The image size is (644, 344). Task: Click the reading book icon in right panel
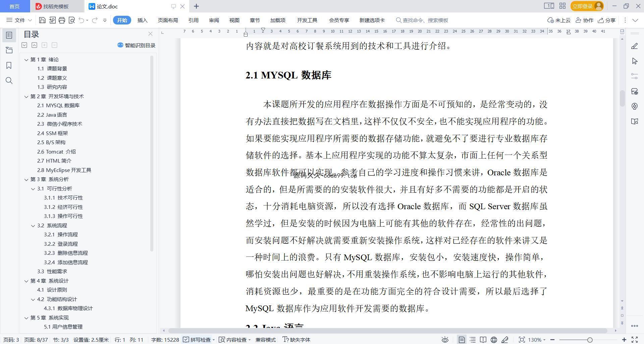(634, 121)
